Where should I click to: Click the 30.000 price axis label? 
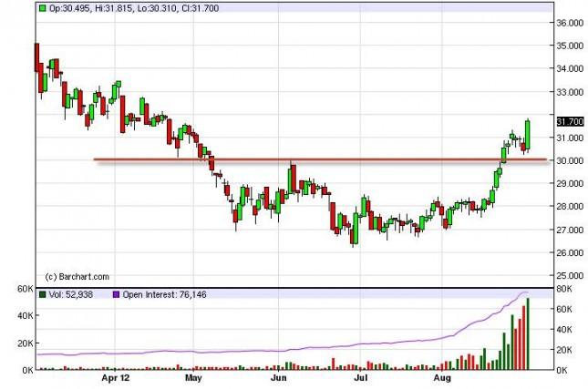570,160
